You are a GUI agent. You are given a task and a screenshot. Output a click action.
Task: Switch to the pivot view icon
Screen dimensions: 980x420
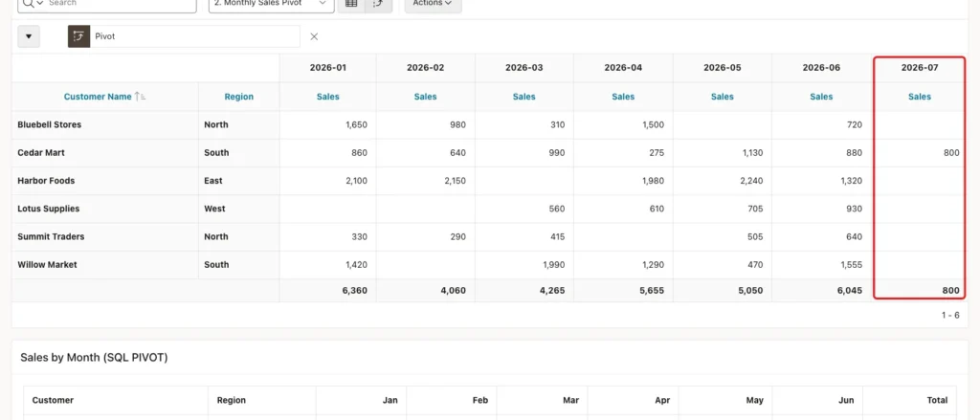click(x=378, y=3)
